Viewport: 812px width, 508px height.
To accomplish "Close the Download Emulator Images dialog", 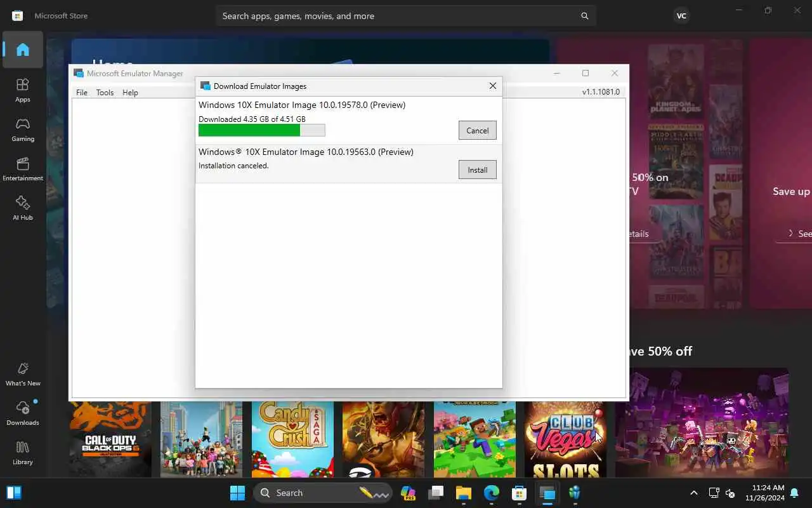I will point(492,86).
